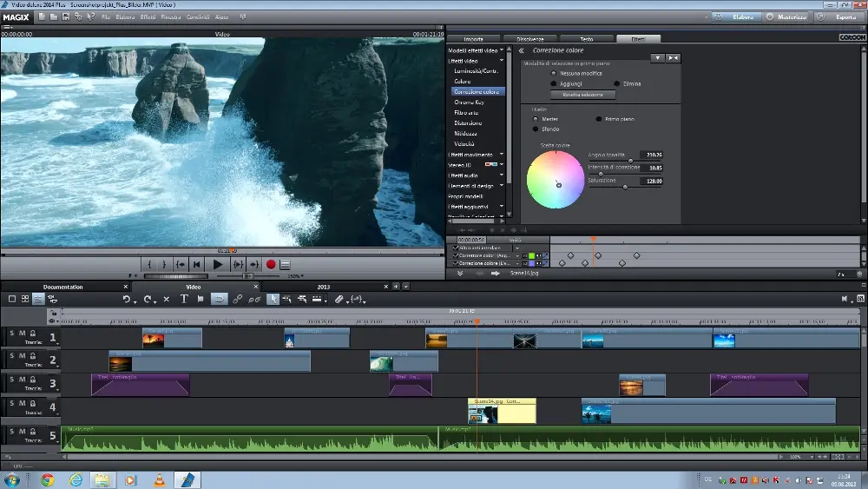The height and width of the screenshot is (489, 868).
Task: Select the Primo piano radio button
Action: 598,119
